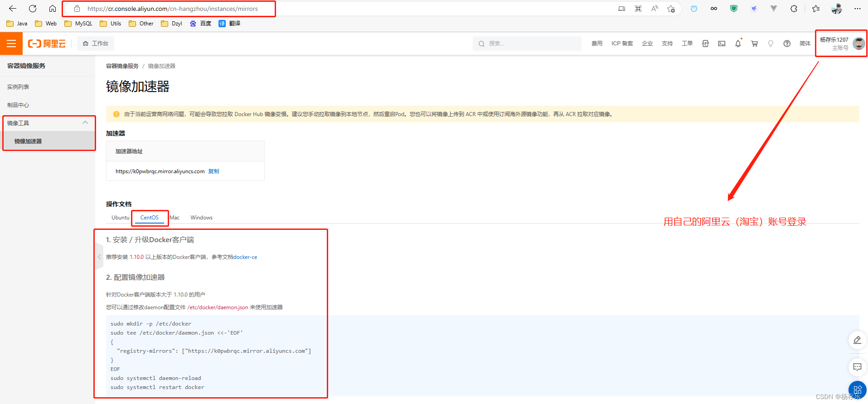Image resolution: width=868 pixels, height=404 pixels.
Task: Switch to the Mac docs tab
Action: tap(175, 218)
